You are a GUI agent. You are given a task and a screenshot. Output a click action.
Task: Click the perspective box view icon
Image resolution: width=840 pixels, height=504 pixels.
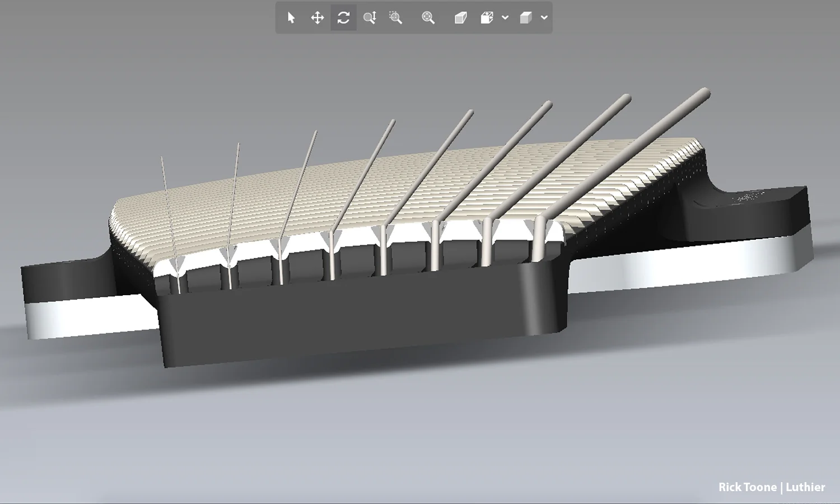point(460,18)
